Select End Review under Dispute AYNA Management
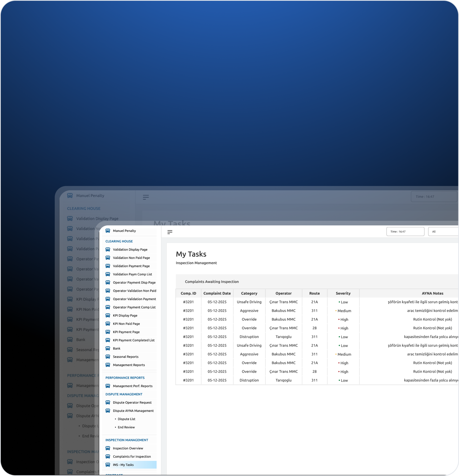The image size is (459, 476). click(126, 427)
